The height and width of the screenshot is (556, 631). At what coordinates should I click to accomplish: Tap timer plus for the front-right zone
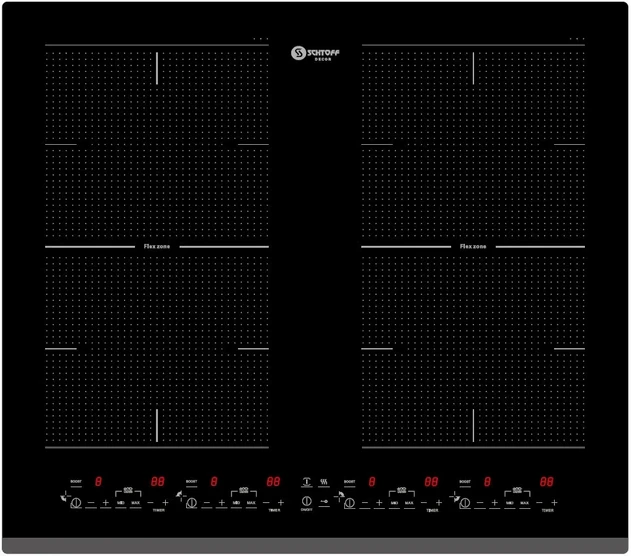(x=554, y=502)
